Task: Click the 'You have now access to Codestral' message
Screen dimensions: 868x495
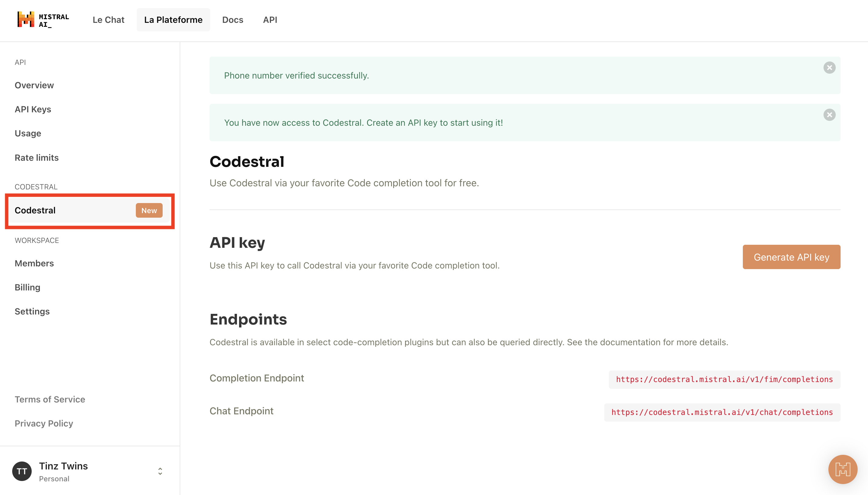Action: click(x=363, y=123)
